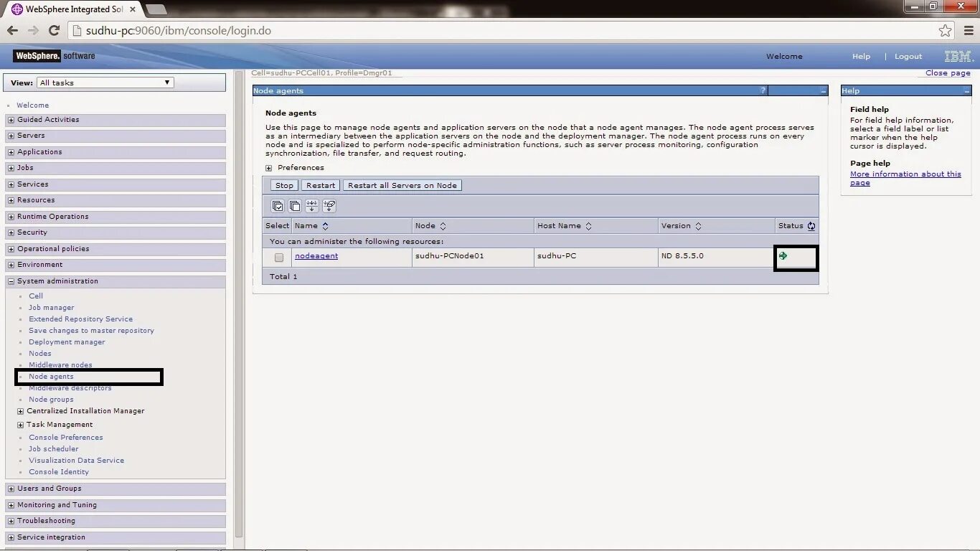The height and width of the screenshot is (551, 980).
Task: Go forward in browser history
Action: click(33, 30)
